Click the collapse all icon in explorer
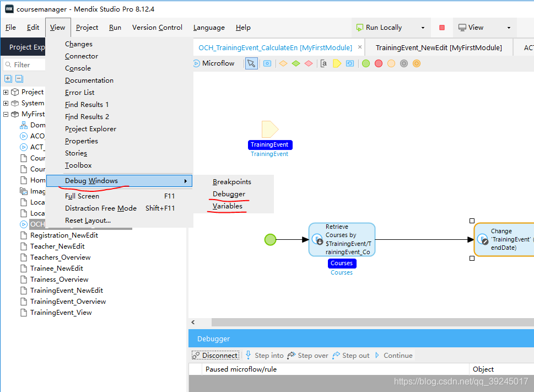The image size is (534, 392). (x=19, y=79)
